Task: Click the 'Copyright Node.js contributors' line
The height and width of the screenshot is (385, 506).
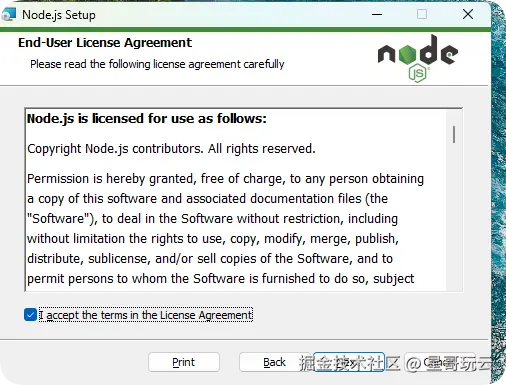Action: click(x=171, y=149)
